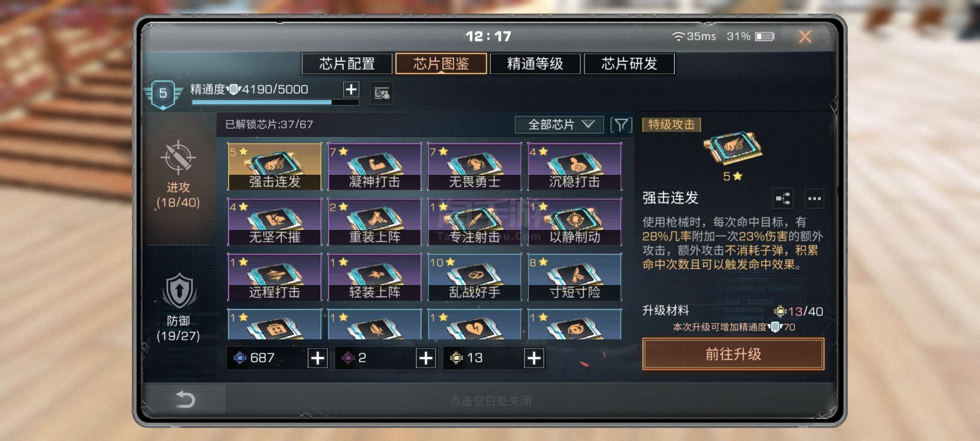Open the mastery info card icon
Viewport: 980px width, 441px height.
[x=382, y=94]
